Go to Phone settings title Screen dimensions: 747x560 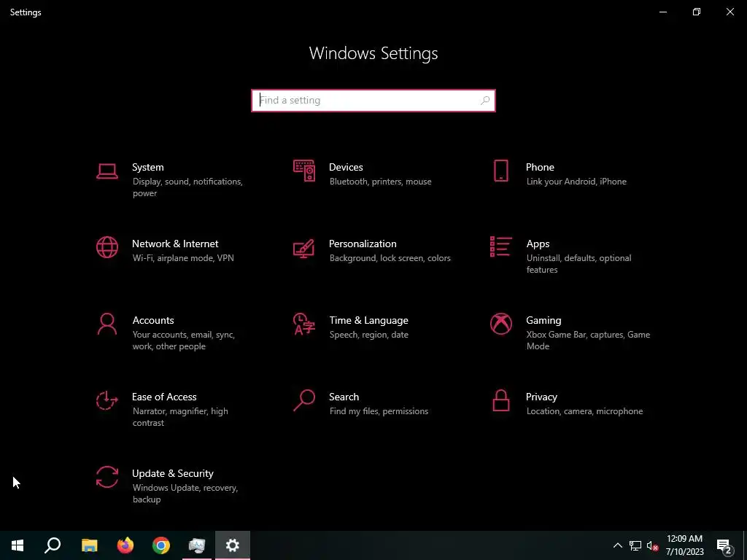click(x=540, y=167)
